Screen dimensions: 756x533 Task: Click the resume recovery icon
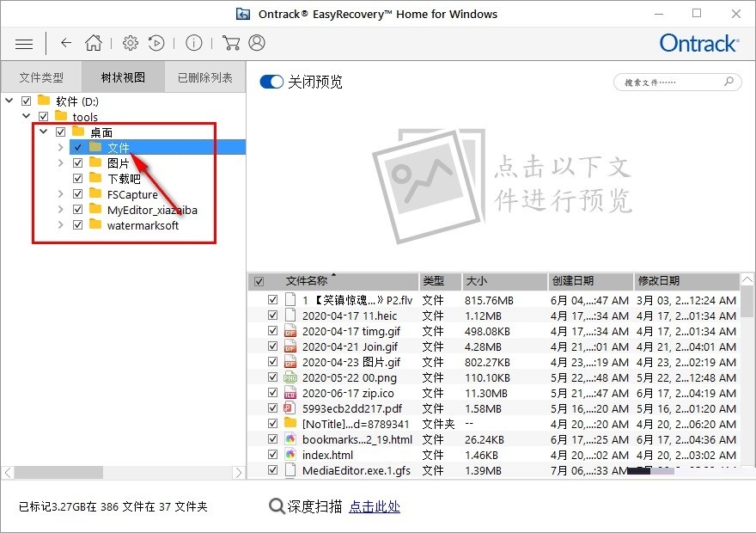[156, 43]
